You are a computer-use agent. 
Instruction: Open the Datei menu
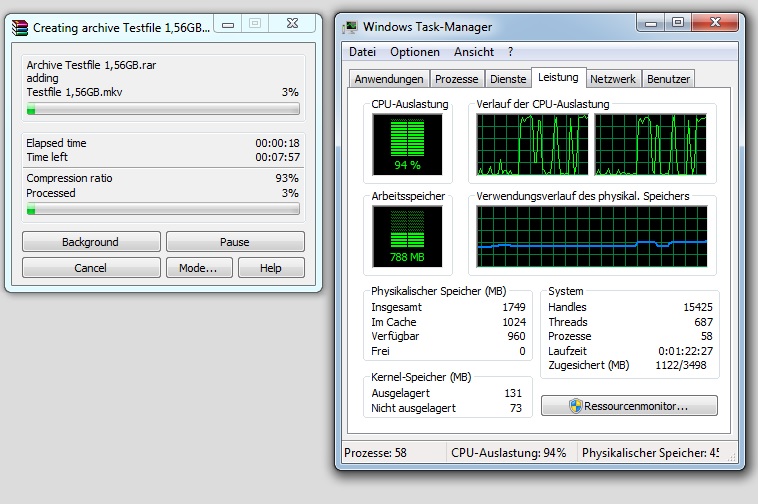point(362,52)
